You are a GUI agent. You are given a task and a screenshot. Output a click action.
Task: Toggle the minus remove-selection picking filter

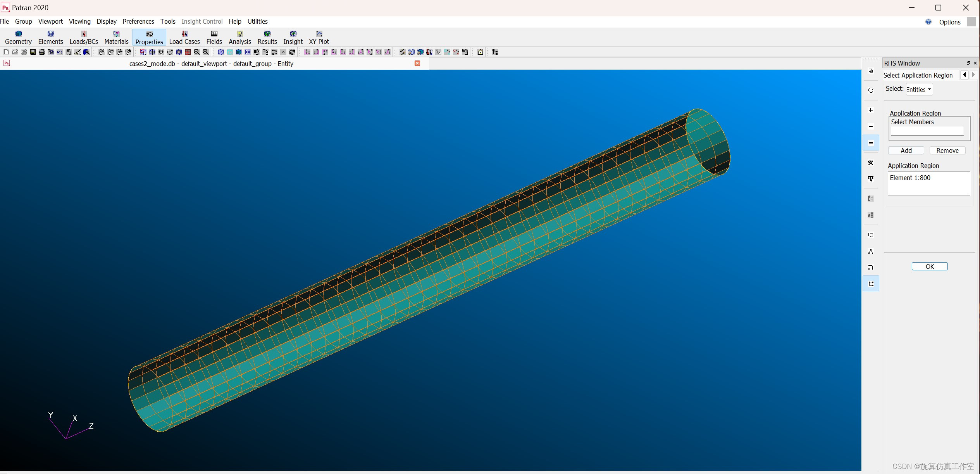[x=871, y=126]
